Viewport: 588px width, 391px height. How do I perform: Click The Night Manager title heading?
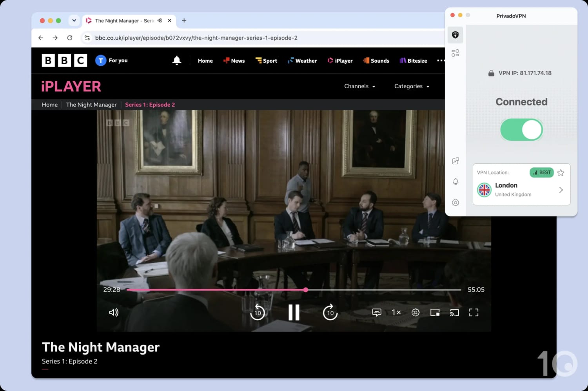(x=101, y=347)
